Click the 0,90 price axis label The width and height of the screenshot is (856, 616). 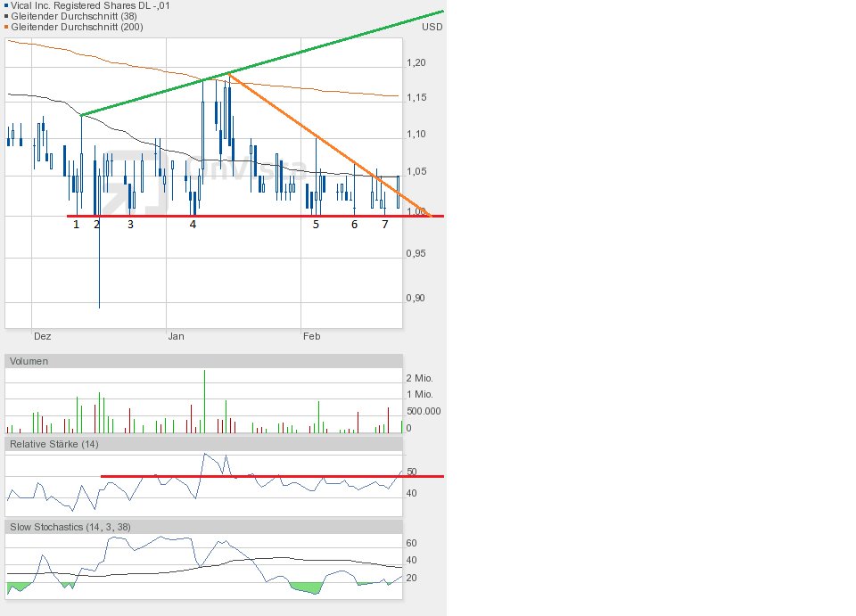pos(416,299)
